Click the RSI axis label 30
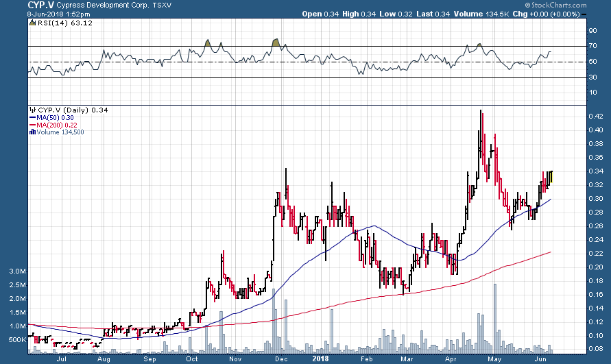Screen dimensions: 611x364 point(592,77)
